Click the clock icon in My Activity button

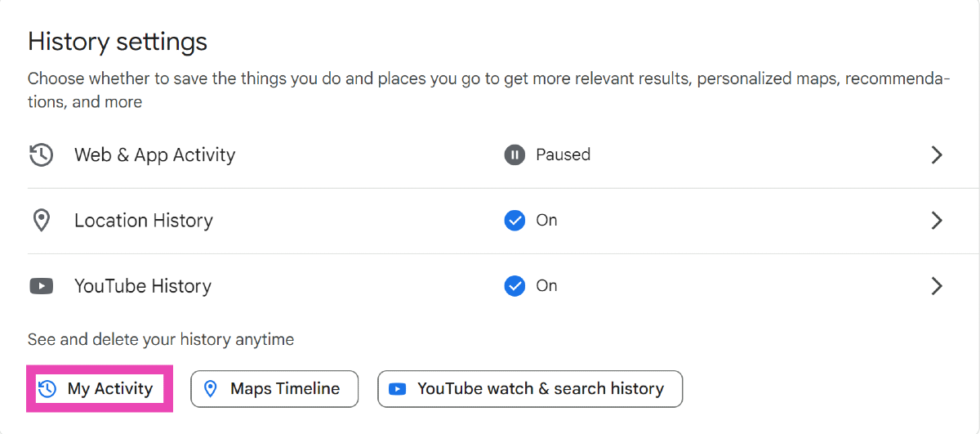click(48, 389)
